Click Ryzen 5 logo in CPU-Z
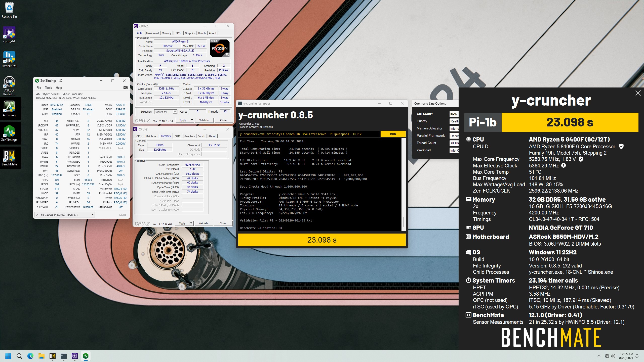The image size is (644, 362). click(x=220, y=48)
